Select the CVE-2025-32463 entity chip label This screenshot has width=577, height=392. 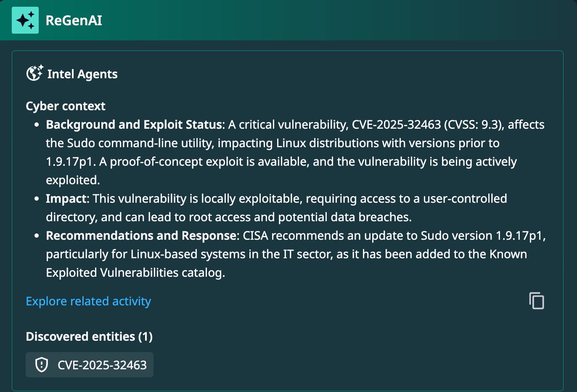(x=102, y=365)
